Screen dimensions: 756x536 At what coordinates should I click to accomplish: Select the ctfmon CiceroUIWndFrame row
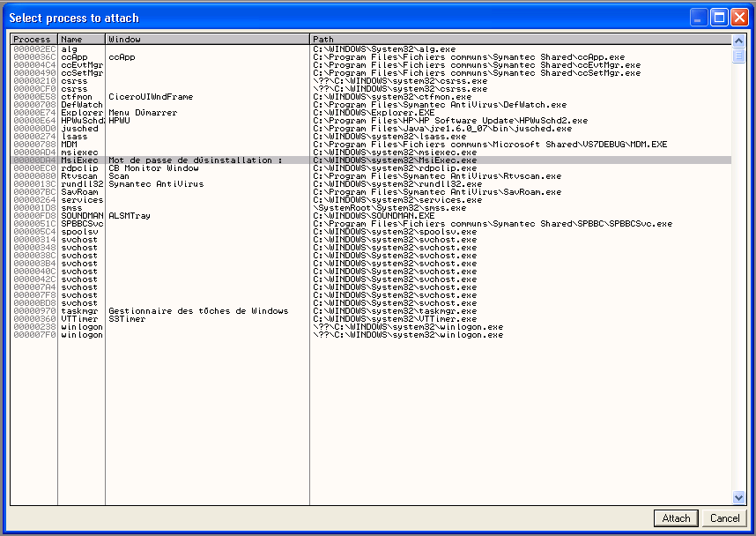pyautogui.click(x=371, y=96)
